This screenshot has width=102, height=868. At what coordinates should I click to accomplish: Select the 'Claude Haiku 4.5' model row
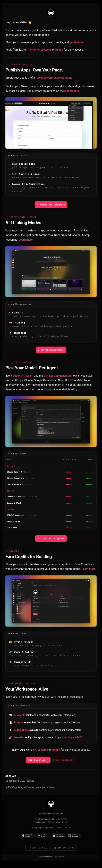point(51,484)
